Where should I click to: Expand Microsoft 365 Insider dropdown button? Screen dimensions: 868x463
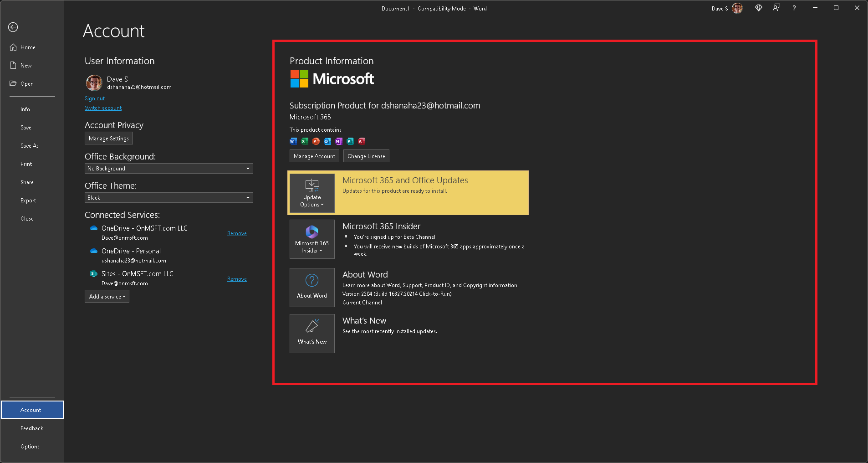[312, 239]
